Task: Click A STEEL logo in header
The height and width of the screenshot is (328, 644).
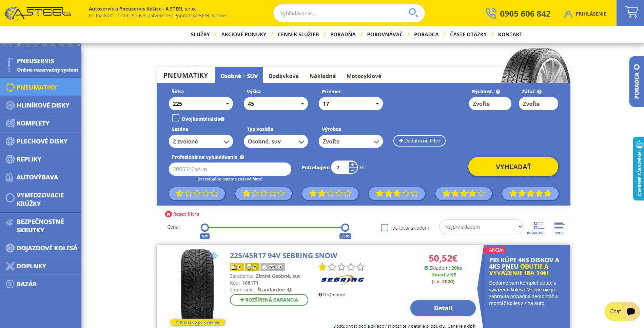Action: click(x=38, y=14)
